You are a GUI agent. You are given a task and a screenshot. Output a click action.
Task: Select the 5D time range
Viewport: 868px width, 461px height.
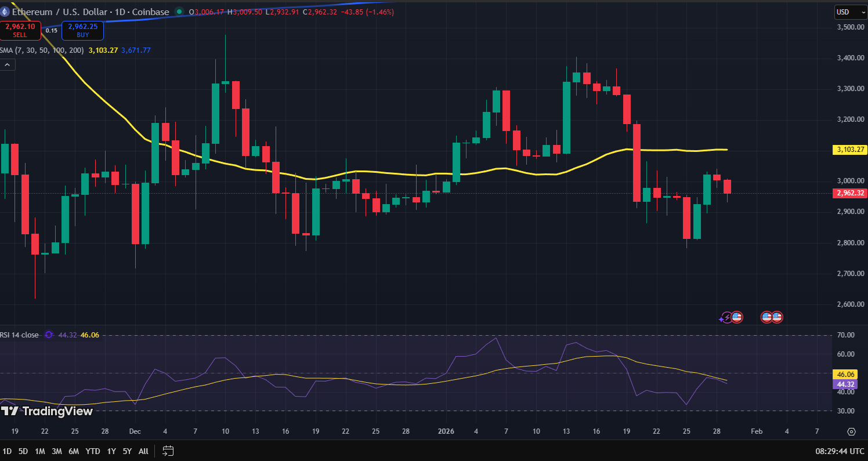(x=23, y=451)
